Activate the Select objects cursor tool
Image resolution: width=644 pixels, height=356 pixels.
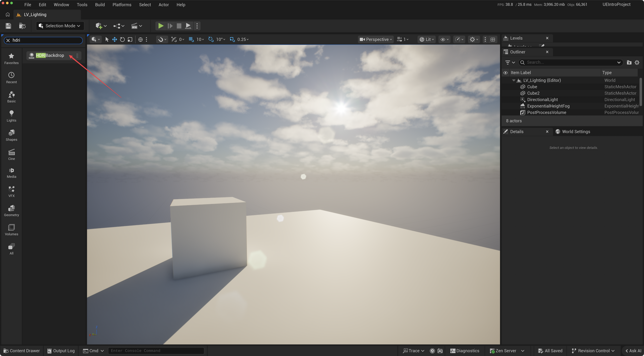[x=107, y=40]
